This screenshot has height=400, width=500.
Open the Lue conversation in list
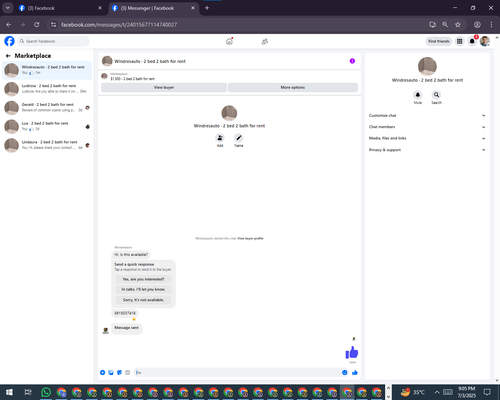pyautogui.click(x=47, y=126)
